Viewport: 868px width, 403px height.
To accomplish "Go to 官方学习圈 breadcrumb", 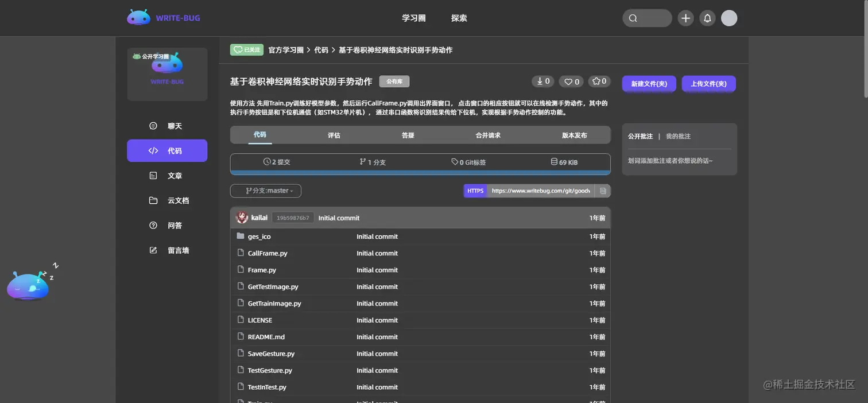I will [286, 50].
